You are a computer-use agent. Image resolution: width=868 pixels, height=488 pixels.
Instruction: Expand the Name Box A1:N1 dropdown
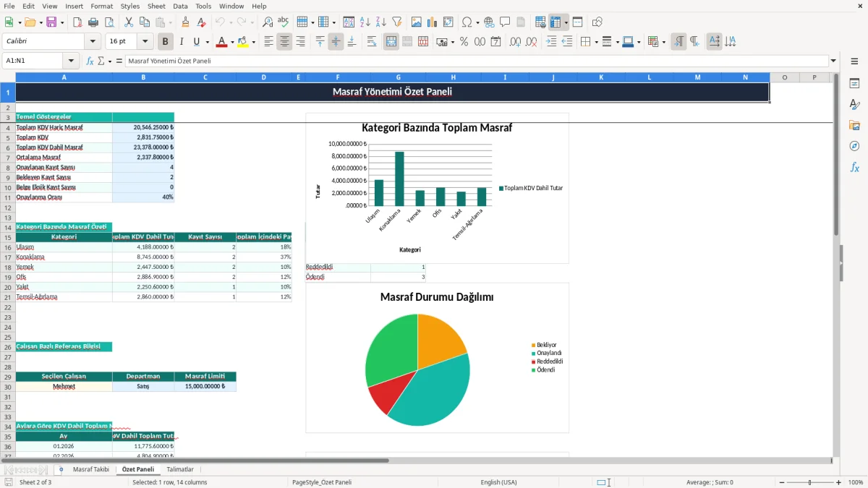(71, 61)
